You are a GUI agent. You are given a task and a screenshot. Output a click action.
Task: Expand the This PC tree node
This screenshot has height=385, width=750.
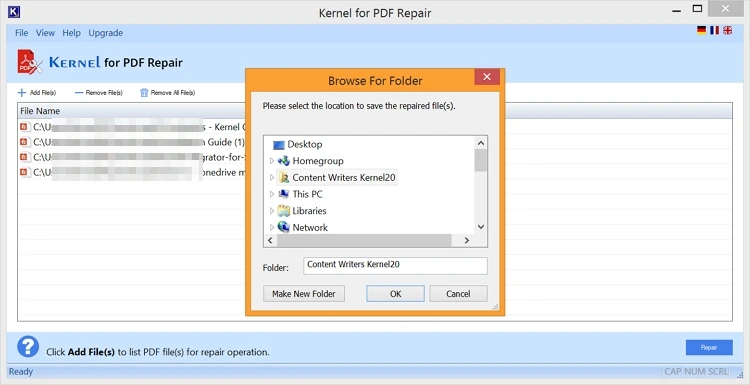272,194
